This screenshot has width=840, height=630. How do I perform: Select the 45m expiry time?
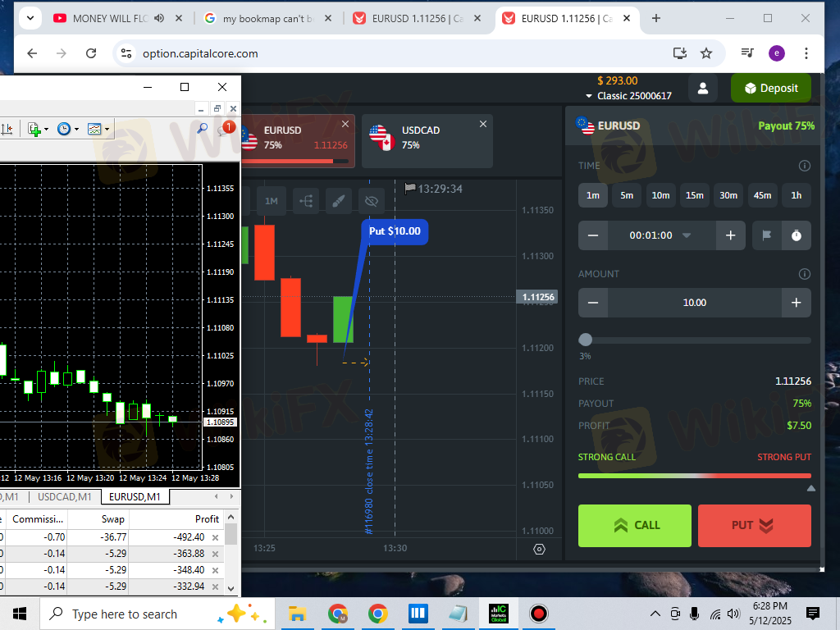click(762, 195)
